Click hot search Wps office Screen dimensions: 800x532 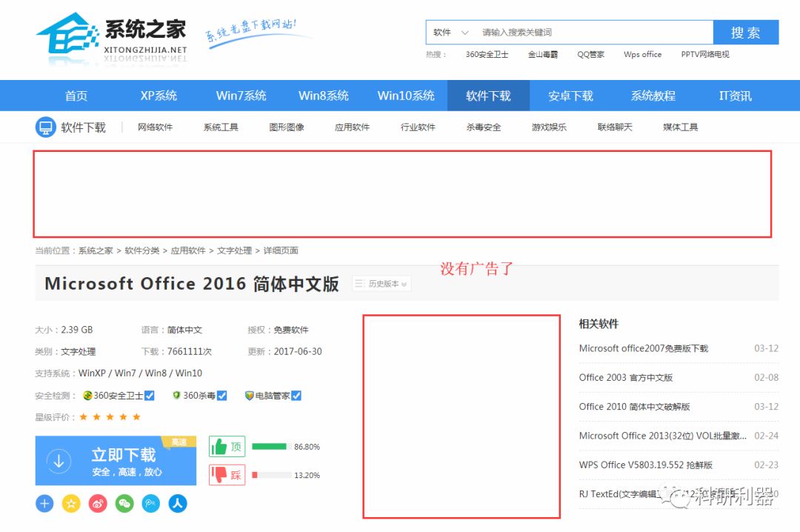[642, 55]
